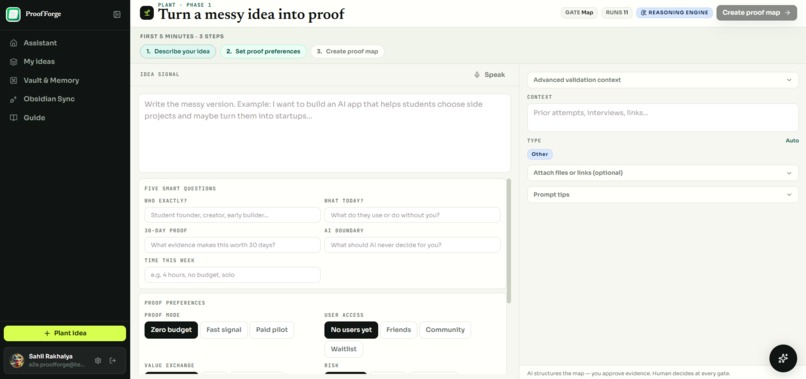This screenshot has width=806, height=379.
Task: Click the form vertical scrollbar
Action: 509,241
